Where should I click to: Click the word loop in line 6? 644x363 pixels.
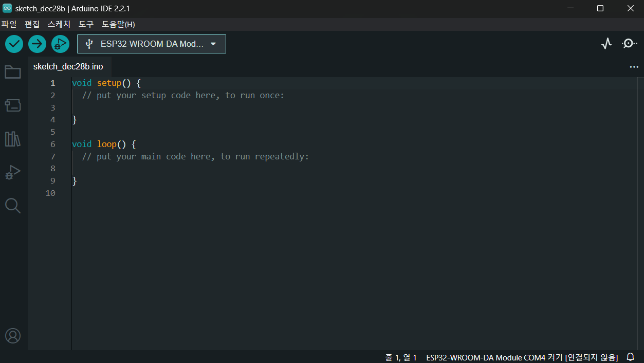coord(107,144)
